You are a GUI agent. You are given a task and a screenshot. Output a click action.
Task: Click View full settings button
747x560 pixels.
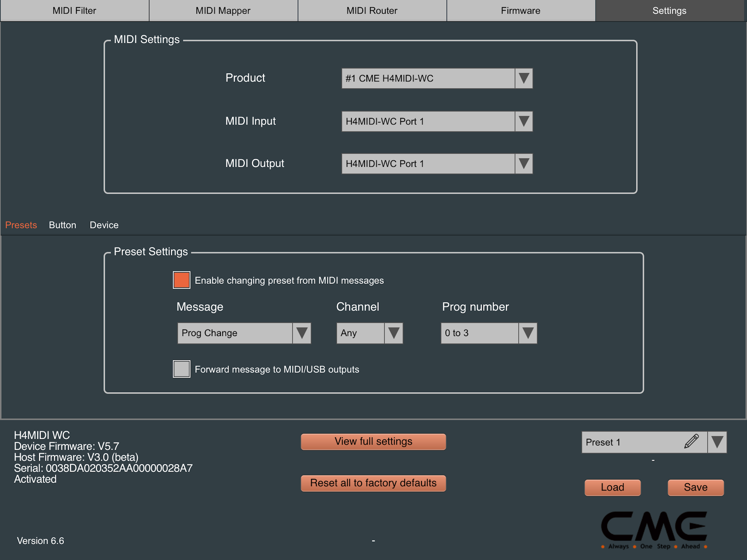click(373, 441)
